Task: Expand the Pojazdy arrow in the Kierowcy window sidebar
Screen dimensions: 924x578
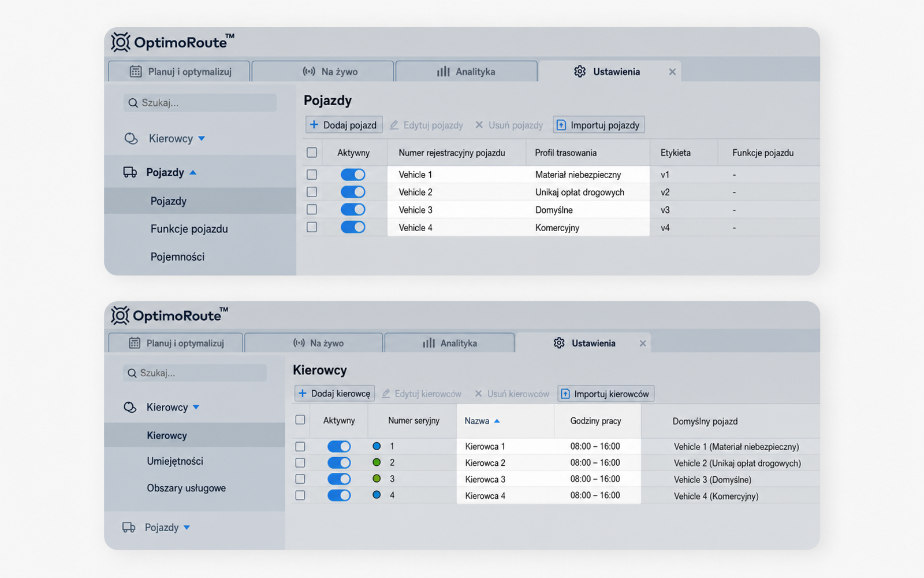Action: coord(187,528)
